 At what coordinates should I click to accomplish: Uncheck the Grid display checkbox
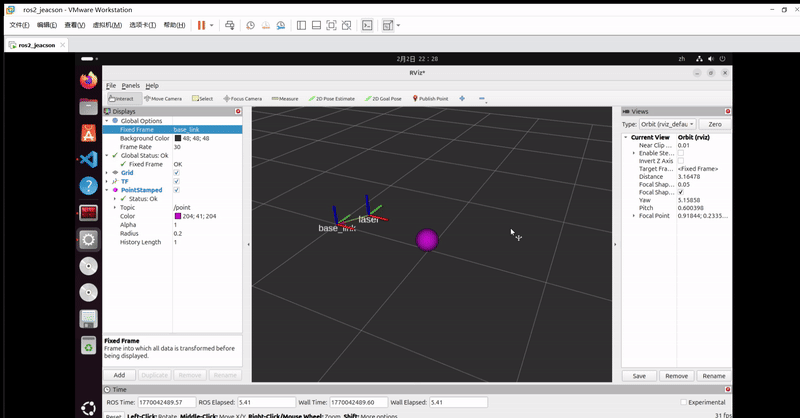[177, 173]
